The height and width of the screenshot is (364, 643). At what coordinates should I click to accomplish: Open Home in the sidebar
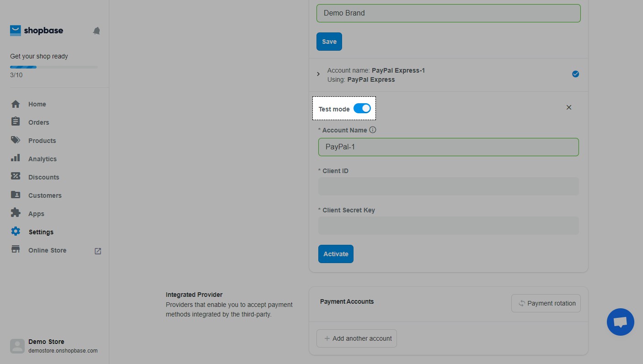[37, 104]
